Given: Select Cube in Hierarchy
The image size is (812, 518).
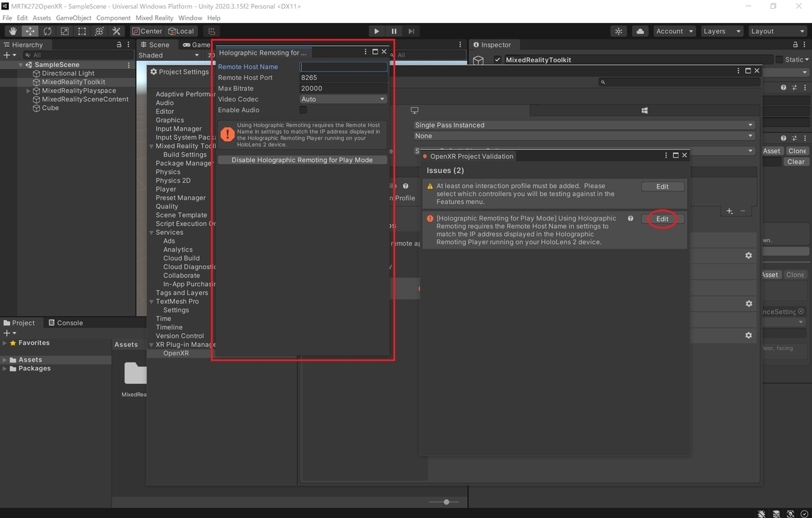Looking at the screenshot, I should [x=50, y=108].
